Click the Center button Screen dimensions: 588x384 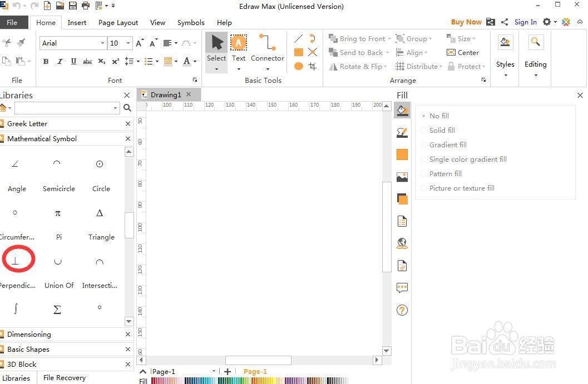pyautogui.click(x=463, y=52)
